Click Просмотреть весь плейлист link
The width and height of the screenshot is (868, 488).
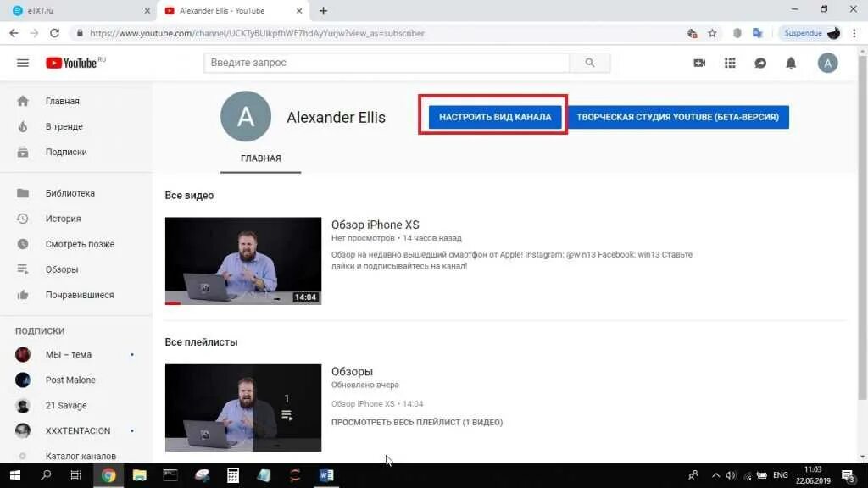pos(417,422)
